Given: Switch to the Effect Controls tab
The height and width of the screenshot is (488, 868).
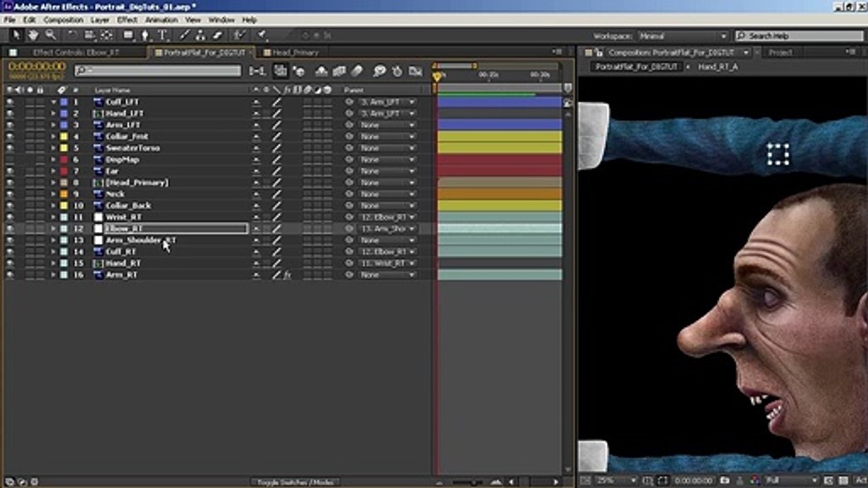Looking at the screenshot, I should pos(76,52).
